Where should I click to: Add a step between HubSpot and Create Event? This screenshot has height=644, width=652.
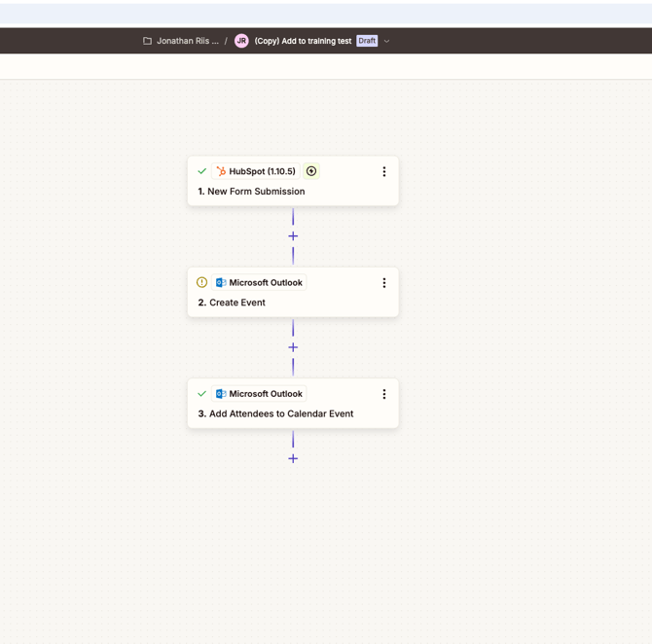tap(293, 236)
